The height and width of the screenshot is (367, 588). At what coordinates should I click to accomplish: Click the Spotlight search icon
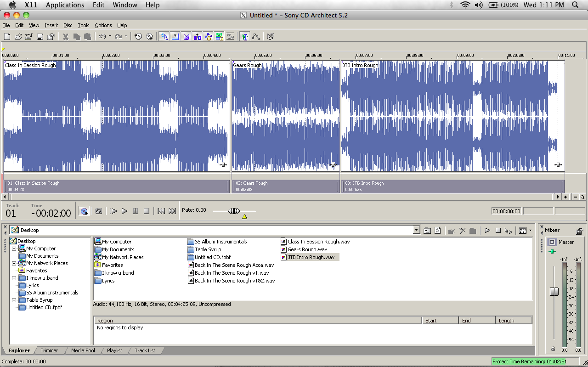576,5
